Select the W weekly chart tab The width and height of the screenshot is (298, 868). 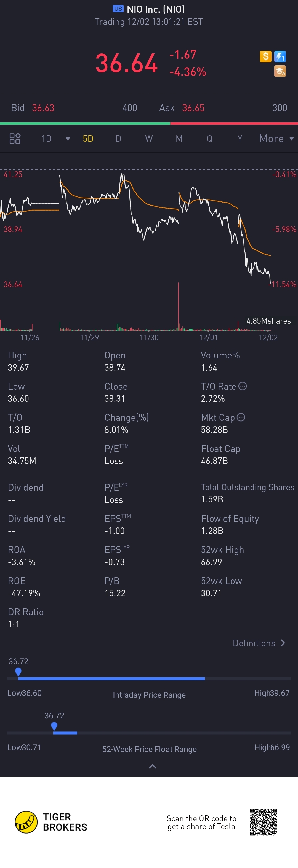pos(149,139)
